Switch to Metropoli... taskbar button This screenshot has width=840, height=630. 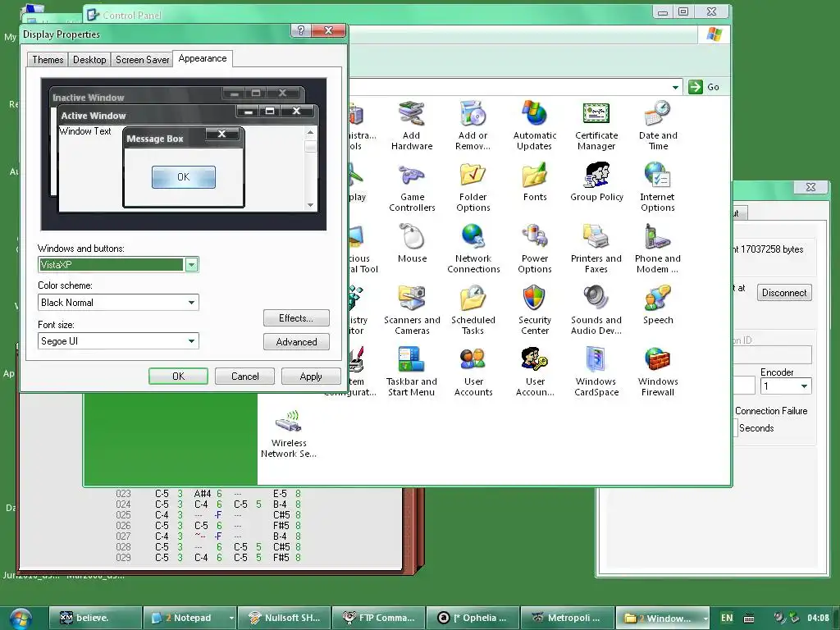[x=567, y=618]
